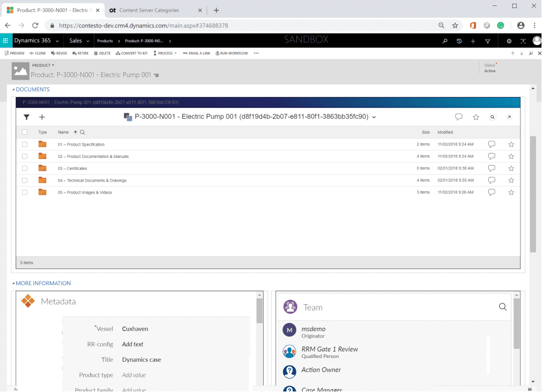
Task: Select the Revise command icon
Action: 59,53
